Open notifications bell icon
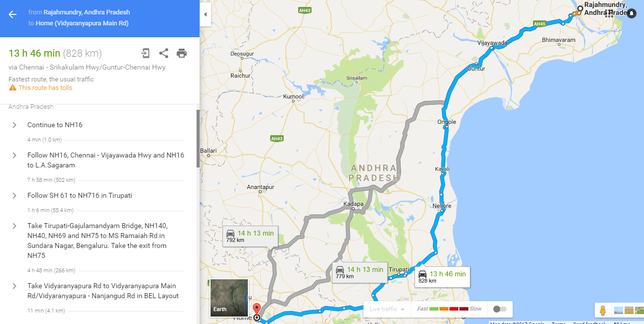Screen dimensions: 644x324 tap(632, 13)
